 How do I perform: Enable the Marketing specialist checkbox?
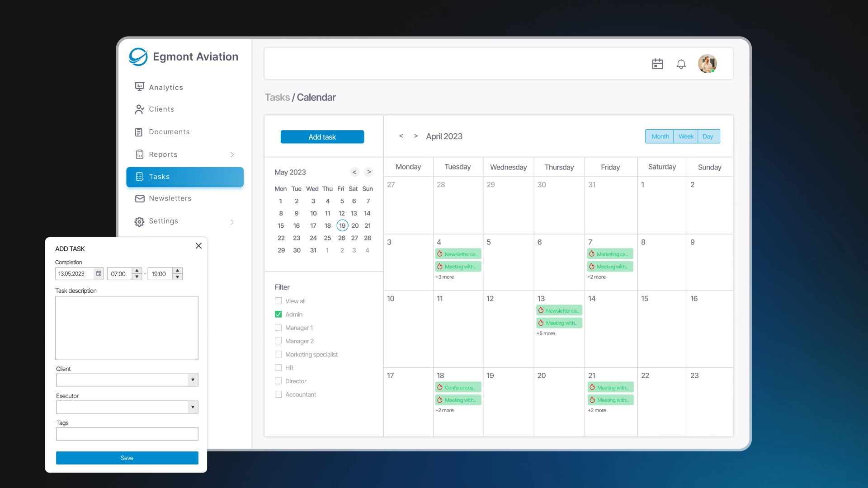pos(278,354)
